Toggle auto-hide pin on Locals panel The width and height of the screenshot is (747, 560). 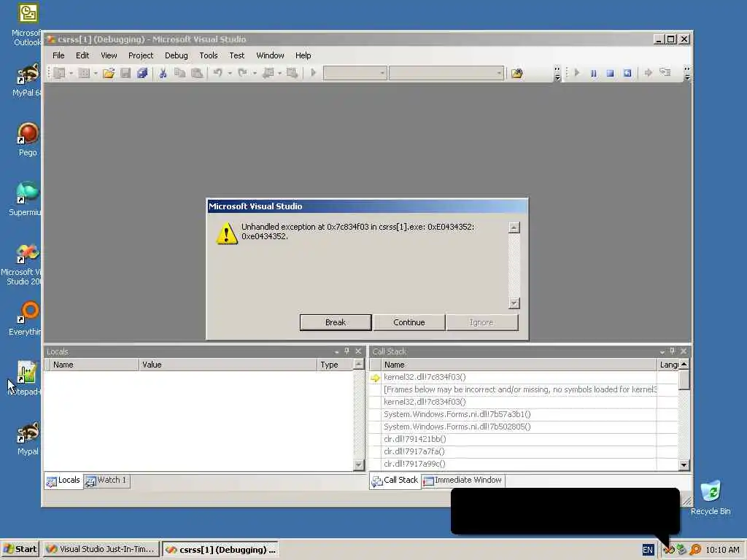coord(347,351)
